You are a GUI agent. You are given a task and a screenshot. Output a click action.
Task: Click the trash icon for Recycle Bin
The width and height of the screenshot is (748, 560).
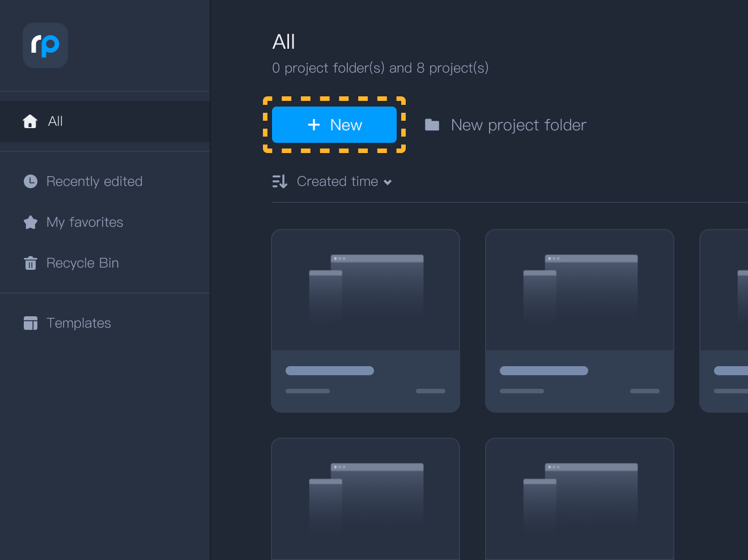point(31,263)
